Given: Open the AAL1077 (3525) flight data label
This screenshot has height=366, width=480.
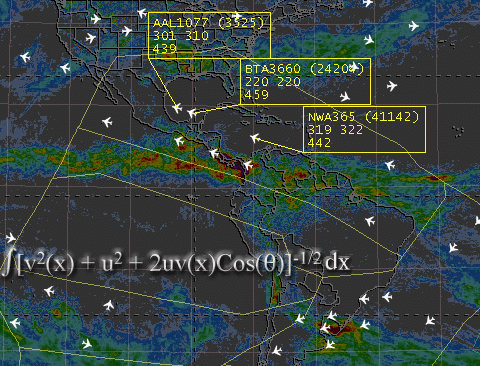Looking at the screenshot, I should point(209,35).
